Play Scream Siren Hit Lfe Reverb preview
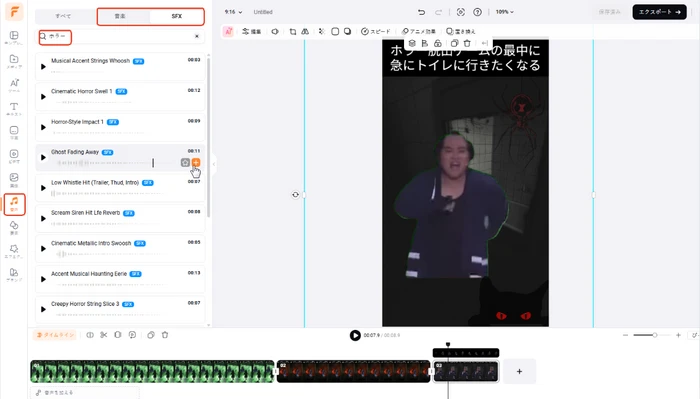The height and width of the screenshot is (399, 700). coord(43,218)
